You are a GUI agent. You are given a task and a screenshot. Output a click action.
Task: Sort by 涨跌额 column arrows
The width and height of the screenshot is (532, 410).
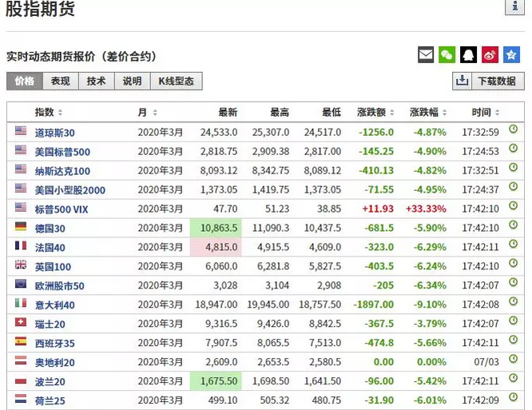coord(392,113)
